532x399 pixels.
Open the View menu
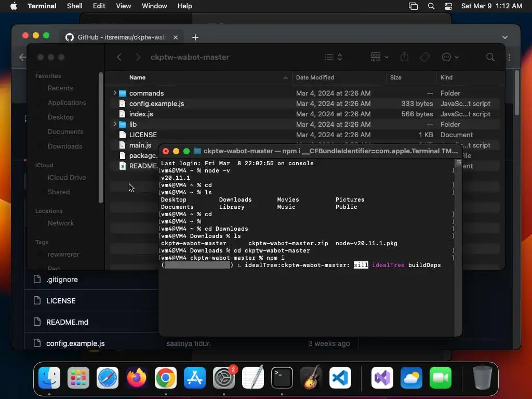point(123,6)
